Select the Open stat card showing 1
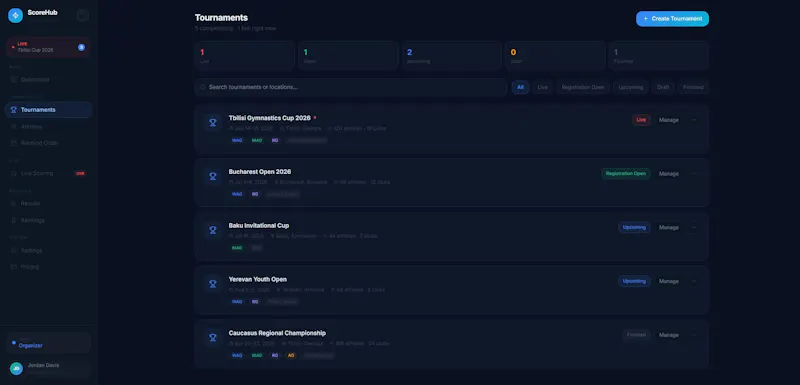This screenshot has width=800, height=385. (x=348, y=56)
